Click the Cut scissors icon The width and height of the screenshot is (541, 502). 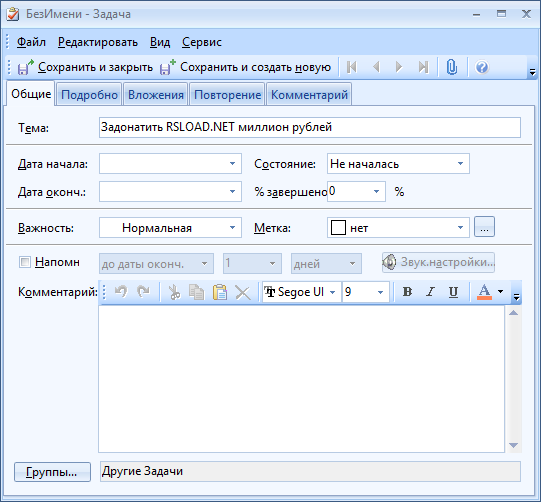[174, 292]
